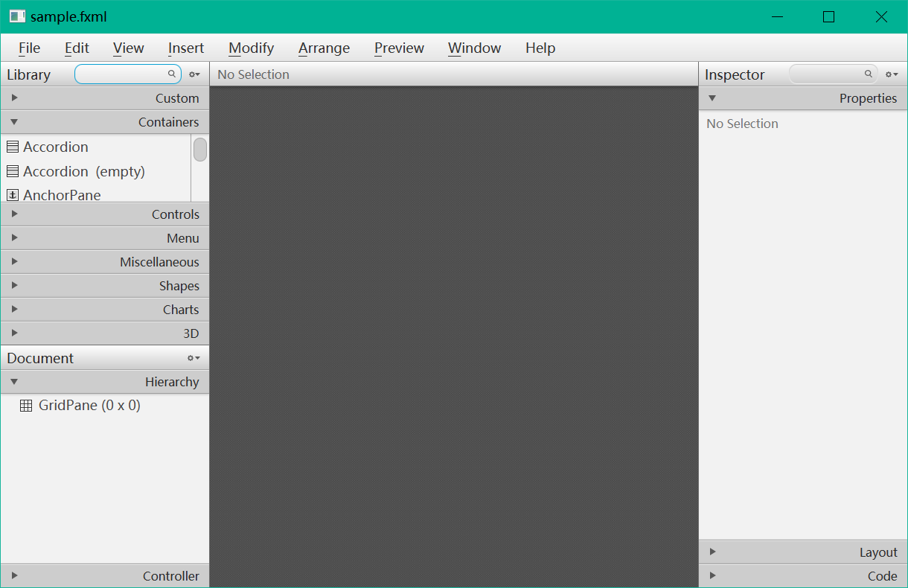
Task: Click the magnifier icon in Library search
Action: tap(171, 74)
